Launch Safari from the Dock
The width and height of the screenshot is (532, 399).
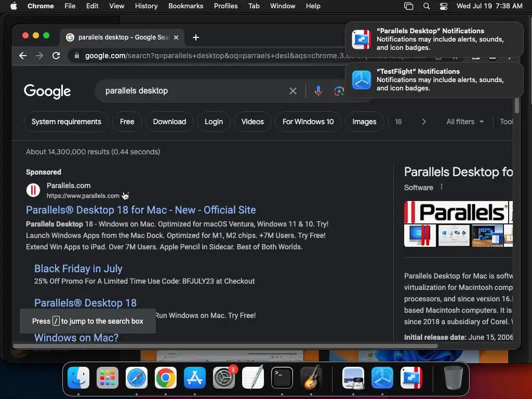click(x=137, y=378)
